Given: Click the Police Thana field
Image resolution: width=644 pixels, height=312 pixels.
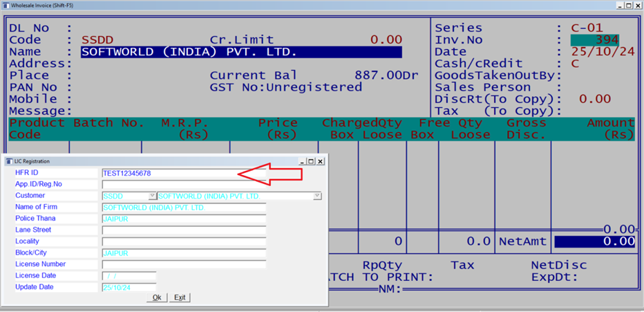Looking at the screenshot, I should (x=184, y=219).
